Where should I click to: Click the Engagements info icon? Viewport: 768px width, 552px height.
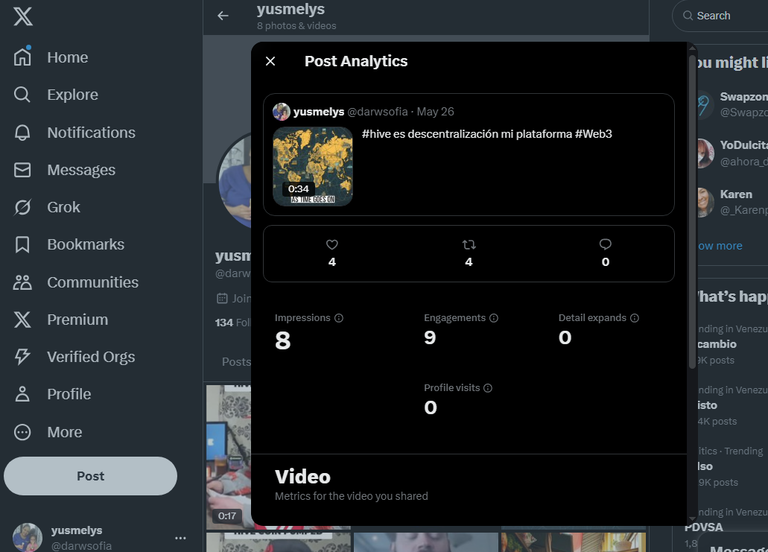[x=494, y=318]
